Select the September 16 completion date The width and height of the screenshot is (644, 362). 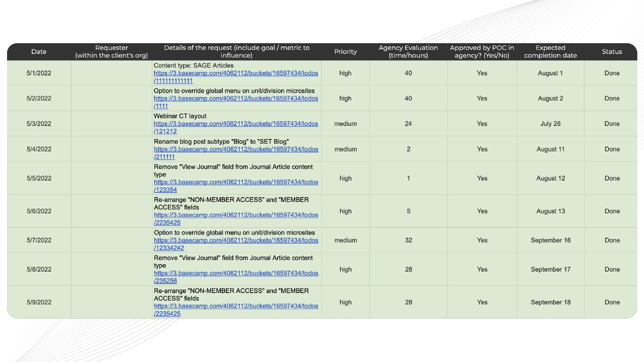(550, 240)
